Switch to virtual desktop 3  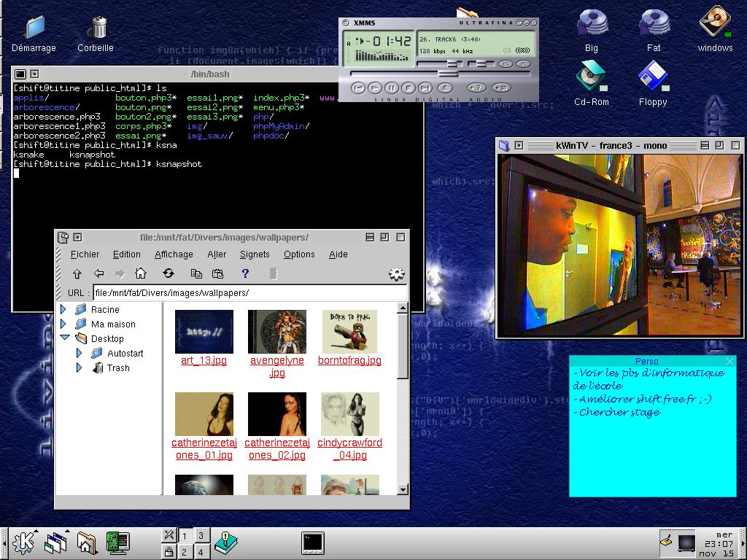coord(201,535)
